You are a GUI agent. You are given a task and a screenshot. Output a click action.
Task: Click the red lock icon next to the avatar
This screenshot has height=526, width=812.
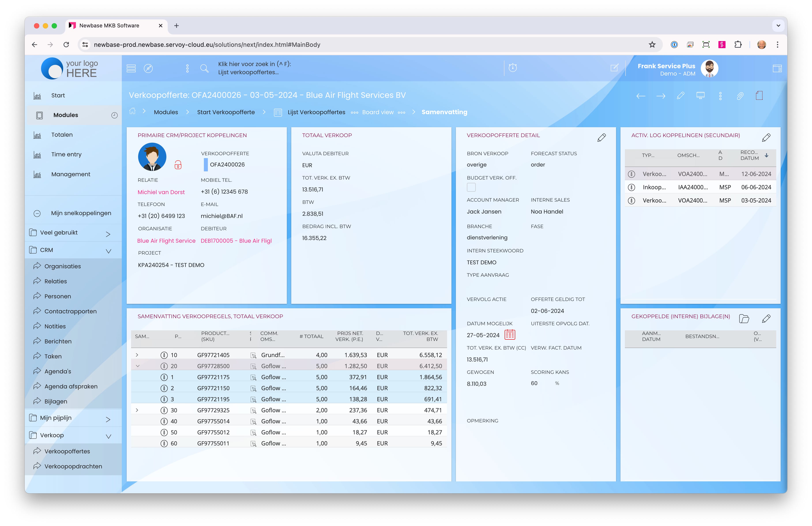point(178,165)
